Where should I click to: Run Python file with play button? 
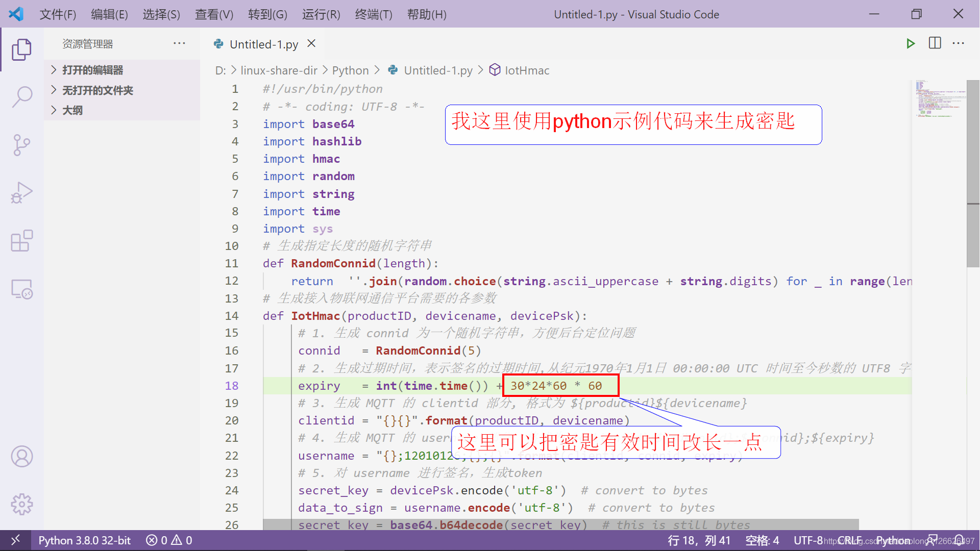click(910, 44)
